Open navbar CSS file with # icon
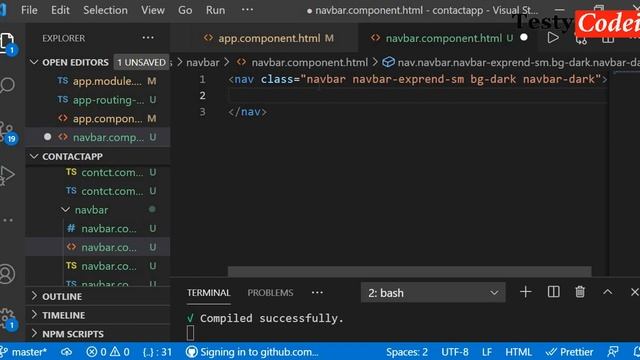Screen dimensions: 640x360 click(98, 229)
